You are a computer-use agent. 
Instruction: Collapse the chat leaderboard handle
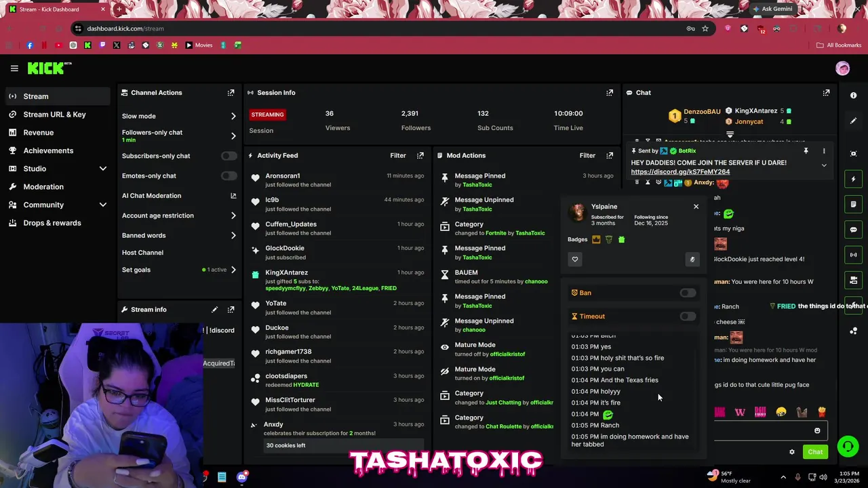pyautogui.click(x=730, y=135)
